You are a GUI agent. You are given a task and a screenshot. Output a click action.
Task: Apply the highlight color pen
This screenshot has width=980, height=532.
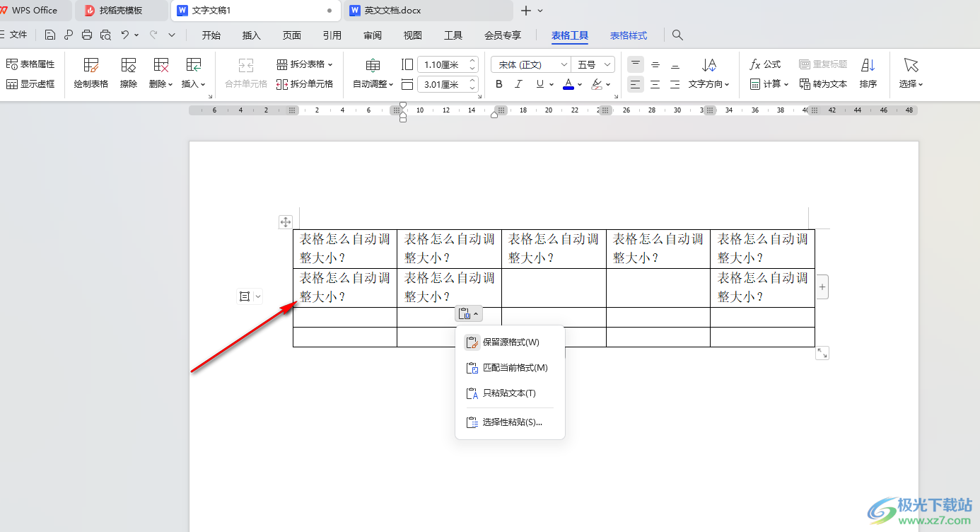point(597,84)
